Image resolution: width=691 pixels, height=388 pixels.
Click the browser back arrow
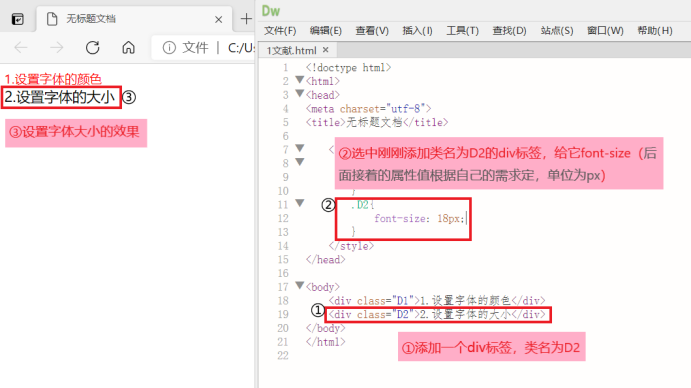(21, 48)
